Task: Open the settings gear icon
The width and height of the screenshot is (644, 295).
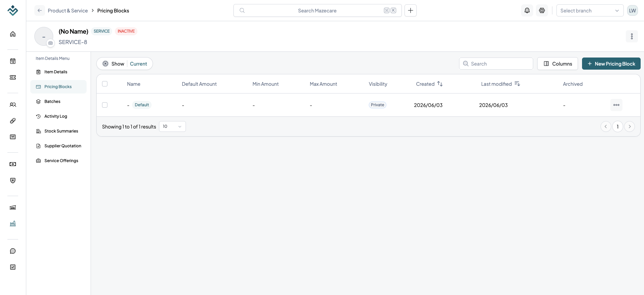Action: tap(542, 10)
